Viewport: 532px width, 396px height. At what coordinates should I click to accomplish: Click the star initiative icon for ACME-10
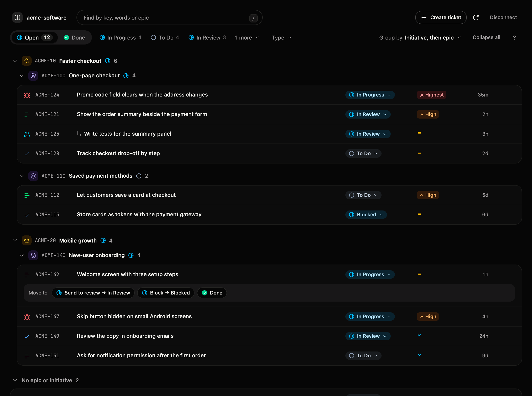coord(27,61)
